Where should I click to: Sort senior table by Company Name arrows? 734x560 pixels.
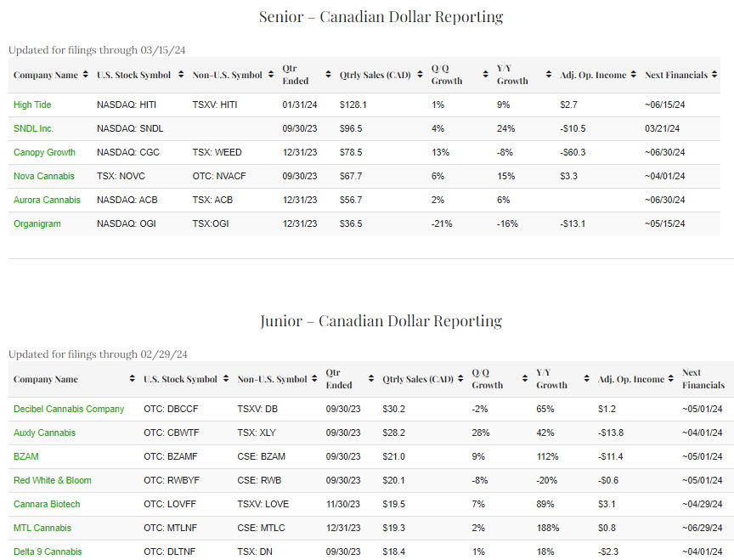coord(86,75)
